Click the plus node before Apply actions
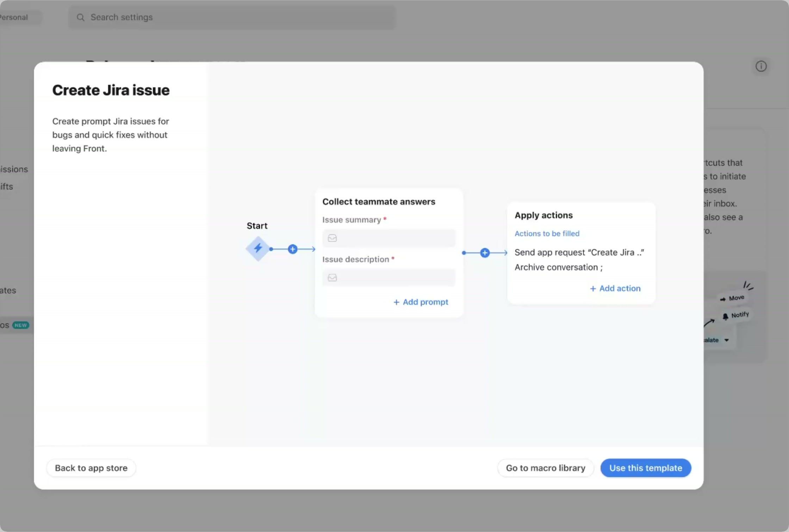 (x=485, y=253)
